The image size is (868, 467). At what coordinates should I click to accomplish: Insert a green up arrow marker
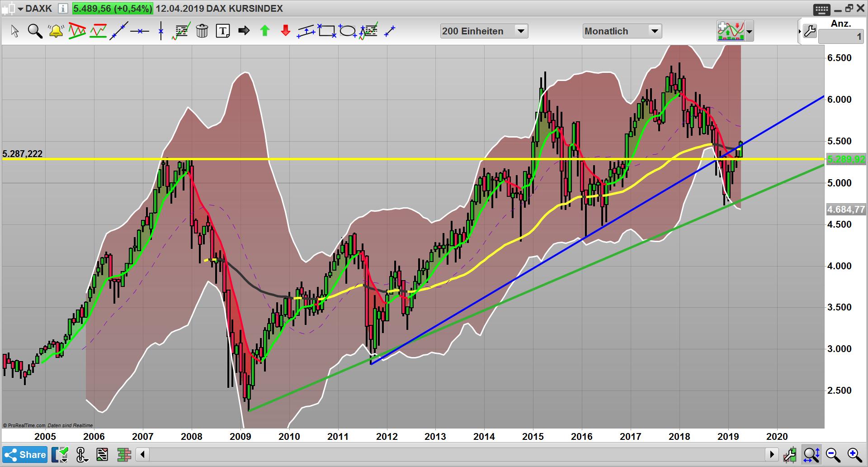(x=265, y=31)
